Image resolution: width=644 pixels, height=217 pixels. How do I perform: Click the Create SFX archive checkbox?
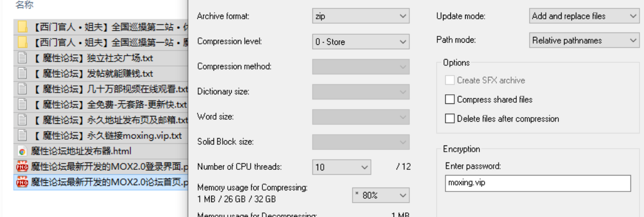(x=450, y=80)
